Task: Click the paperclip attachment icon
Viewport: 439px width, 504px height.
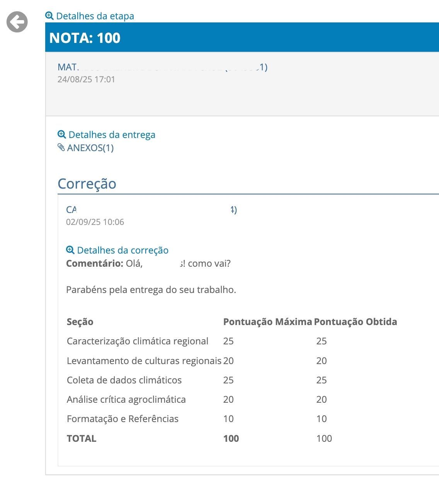Action: (61, 147)
